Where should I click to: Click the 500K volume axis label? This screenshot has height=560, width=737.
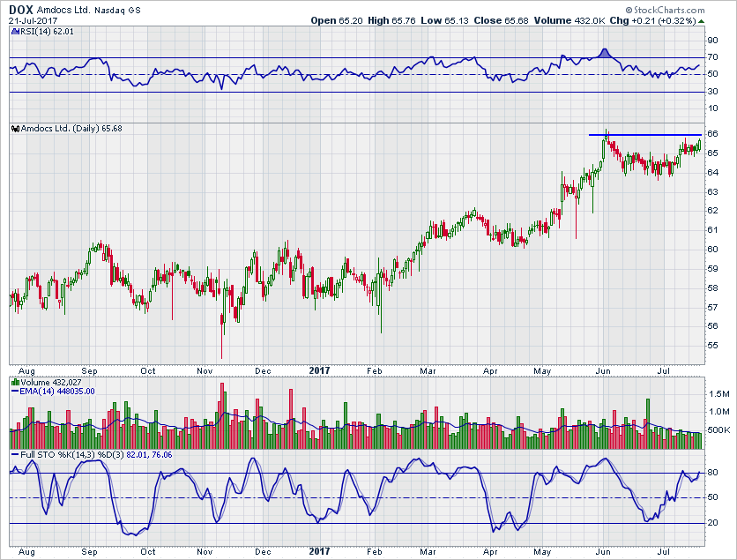[719, 430]
